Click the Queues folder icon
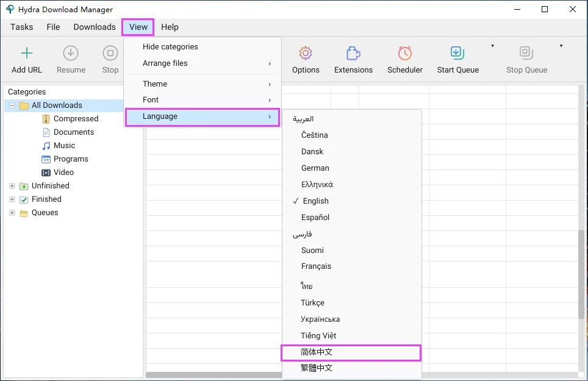The height and width of the screenshot is (381, 588). pyautogui.click(x=24, y=213)
